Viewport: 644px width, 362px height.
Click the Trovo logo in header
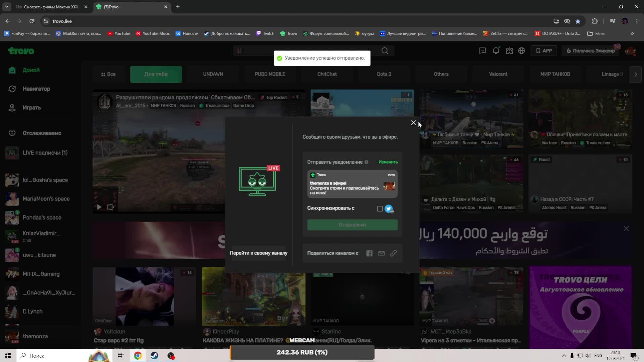(21, 51)
